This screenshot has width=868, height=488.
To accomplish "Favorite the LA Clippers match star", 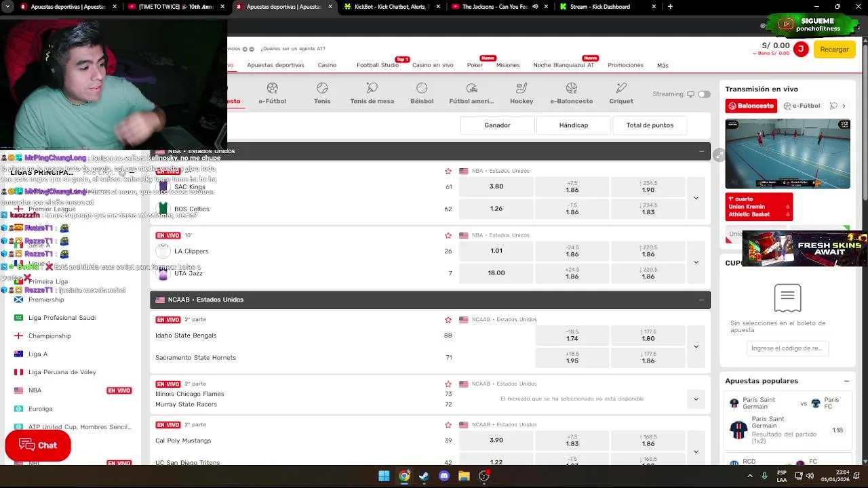I will coord(448,236).
